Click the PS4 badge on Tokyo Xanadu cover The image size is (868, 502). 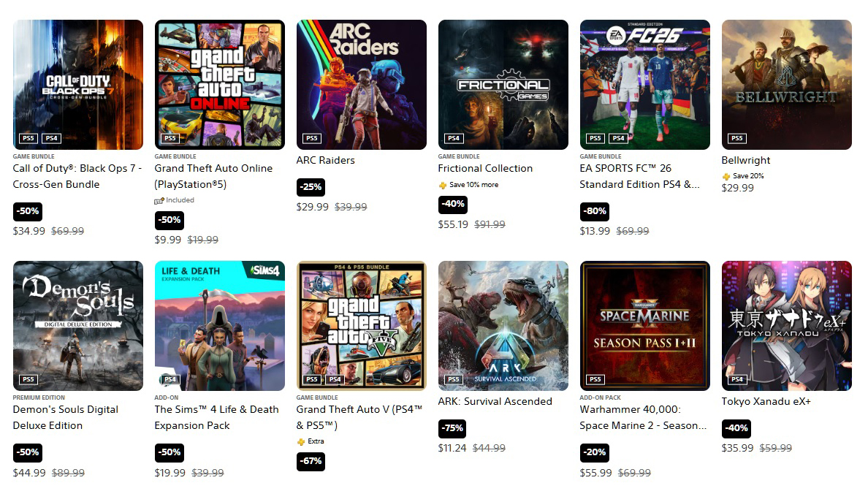[736, 380]
